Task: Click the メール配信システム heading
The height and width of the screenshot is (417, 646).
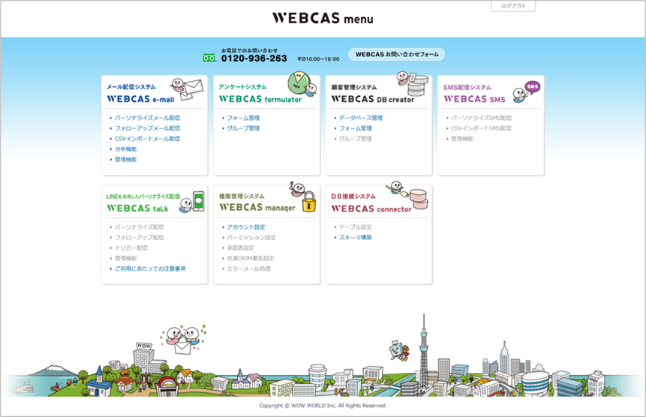Action: click(x=131, y=87)
